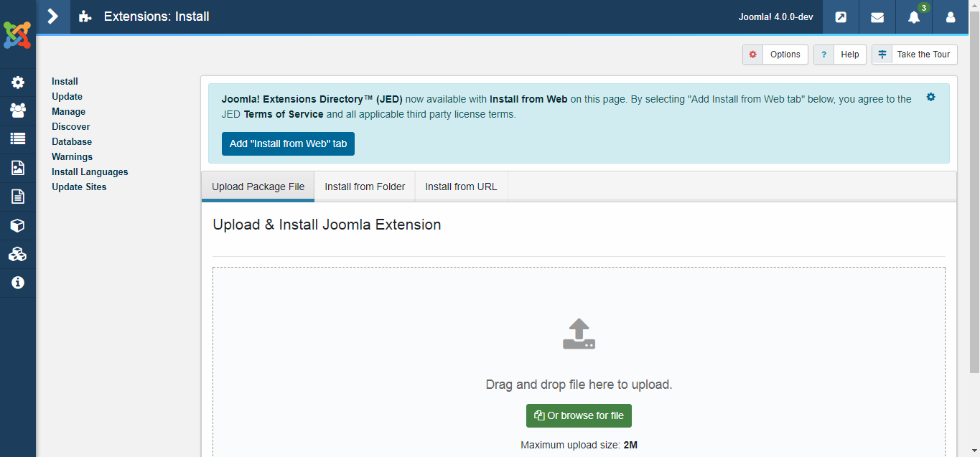Select Update Sites in submenu
The width and height of the screenshot is (980, 457).
[x=79, y=187]
